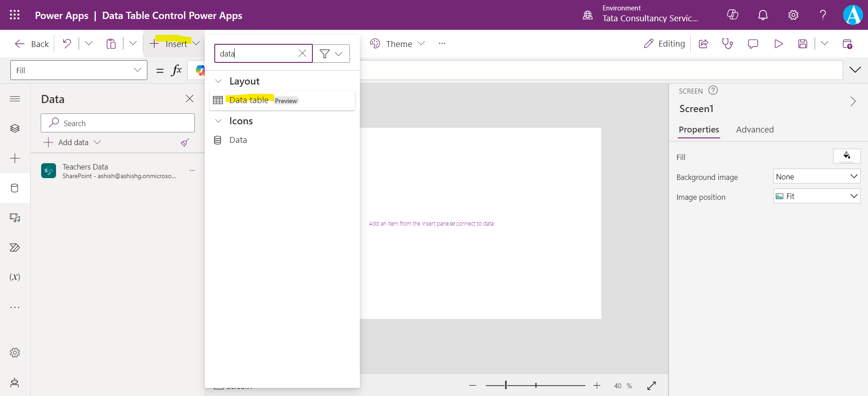Open the Background image None dropdown
The height and width of the screenshot is (396, 868).
click(x=816, y=177)
